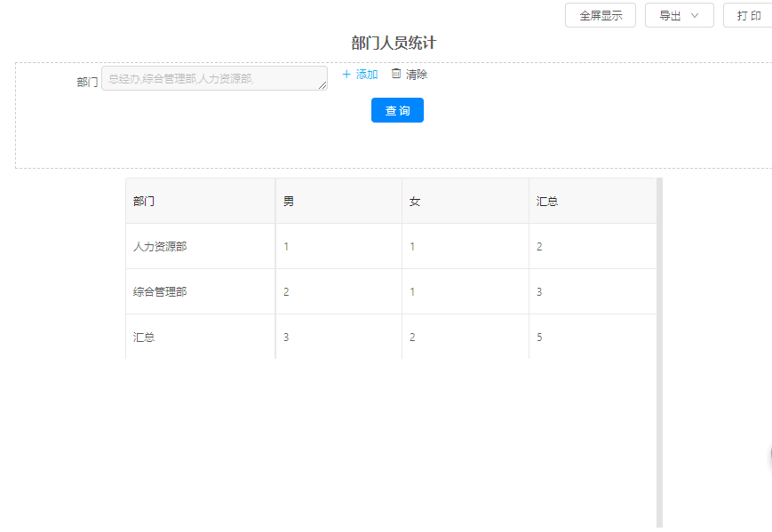Image resolution: width=772 pixels, height=532 pixels.
Task: Click the plus icon beside 添加
Action: point(346,75)
